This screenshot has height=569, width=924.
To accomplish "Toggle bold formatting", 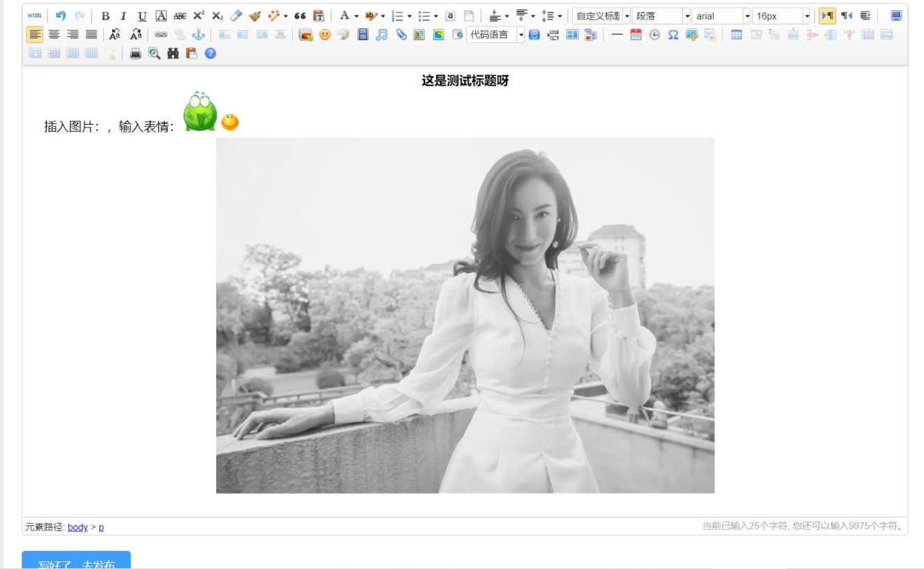I will pyautogui.click(x=106, y=15).
